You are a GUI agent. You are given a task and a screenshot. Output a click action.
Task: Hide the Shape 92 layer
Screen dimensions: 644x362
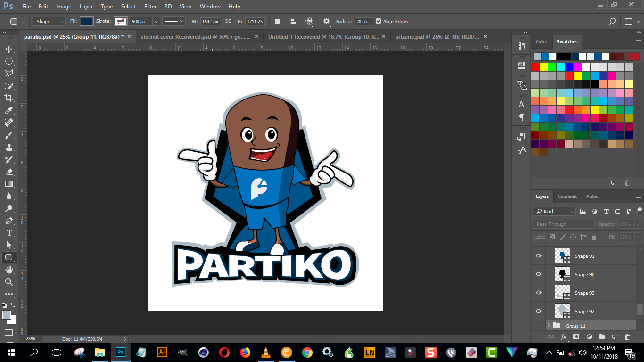tap(538, 311)
